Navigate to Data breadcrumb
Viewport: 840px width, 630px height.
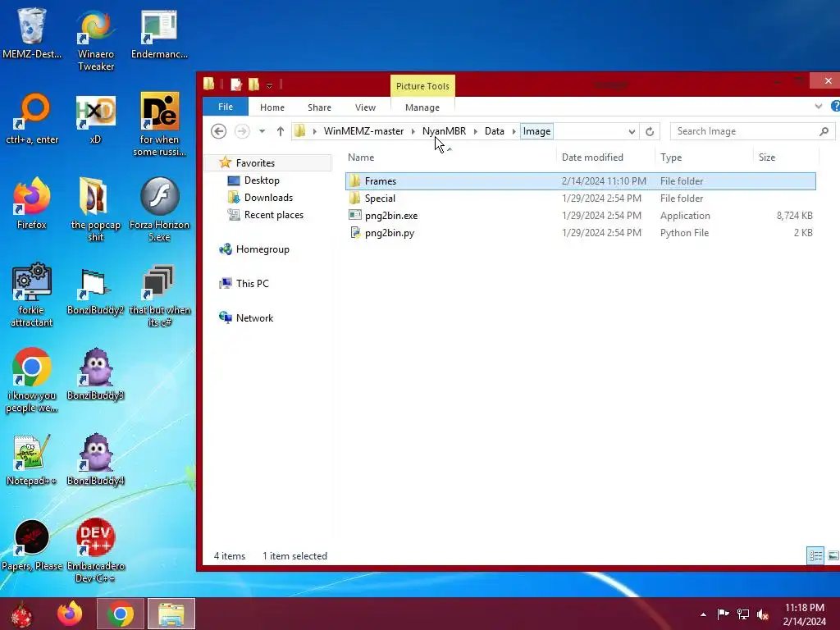tap(495, 131)
